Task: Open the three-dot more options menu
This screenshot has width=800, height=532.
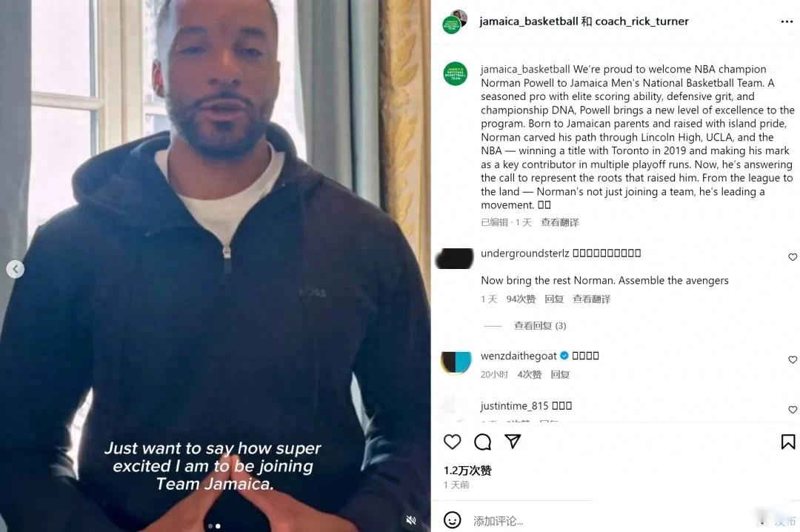Action: coord(787,21)
